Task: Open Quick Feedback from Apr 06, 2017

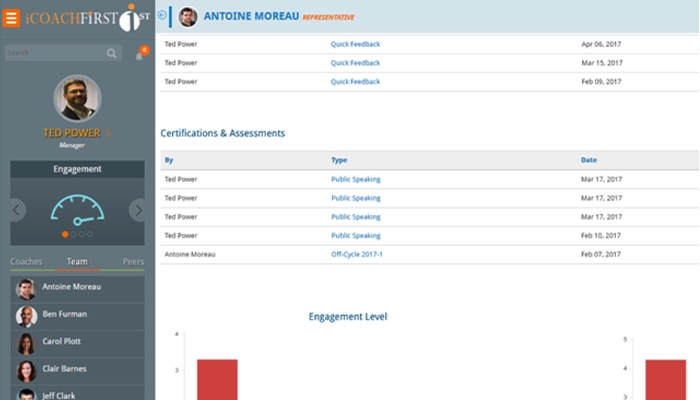Action: 355,45
